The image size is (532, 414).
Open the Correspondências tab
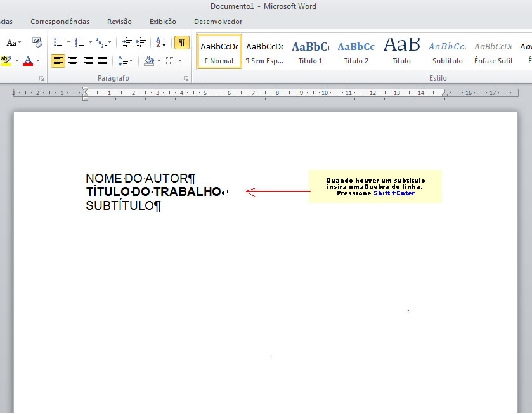60,22
